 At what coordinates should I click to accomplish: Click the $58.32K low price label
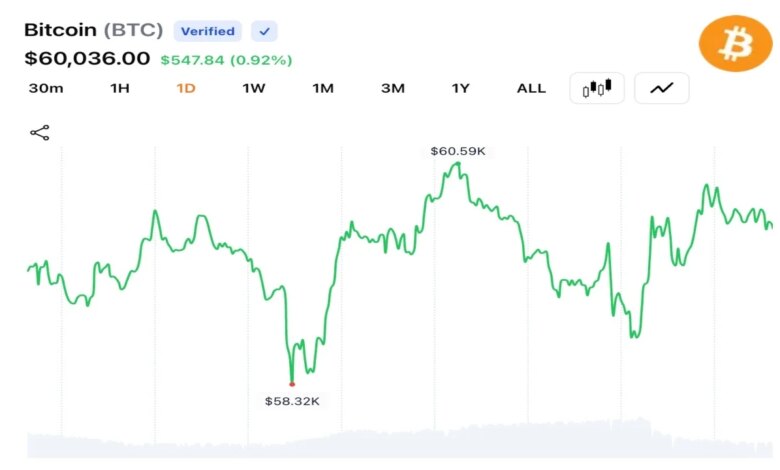tap(292, 401)
